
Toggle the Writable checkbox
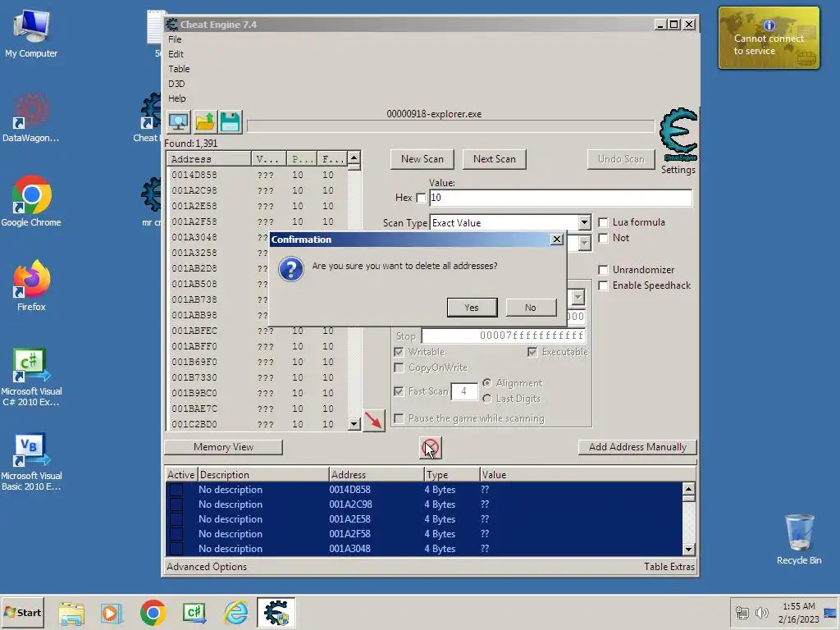(399, 352)
